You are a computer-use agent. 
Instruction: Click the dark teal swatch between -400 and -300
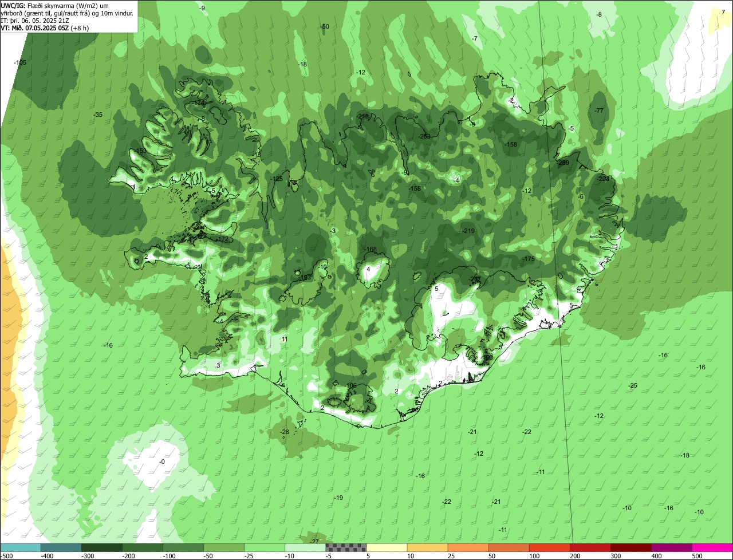pyautogui.click(x=61, y=547)
